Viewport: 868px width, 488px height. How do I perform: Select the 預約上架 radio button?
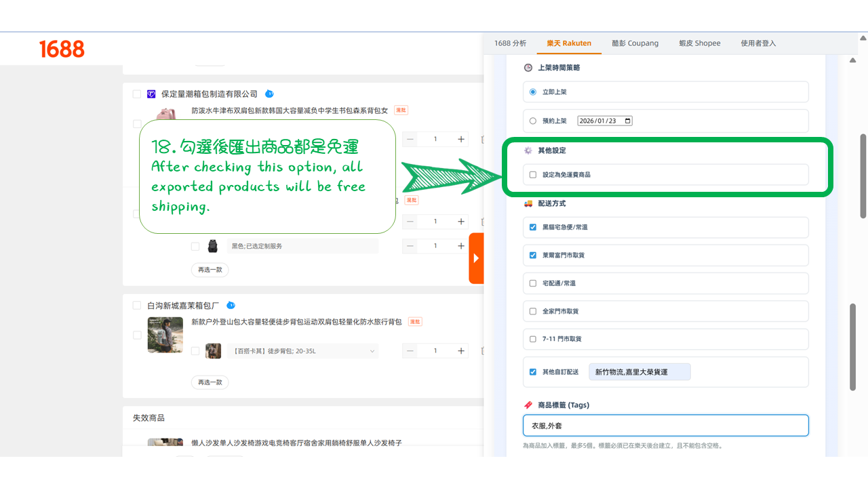[x=533, y=120]
